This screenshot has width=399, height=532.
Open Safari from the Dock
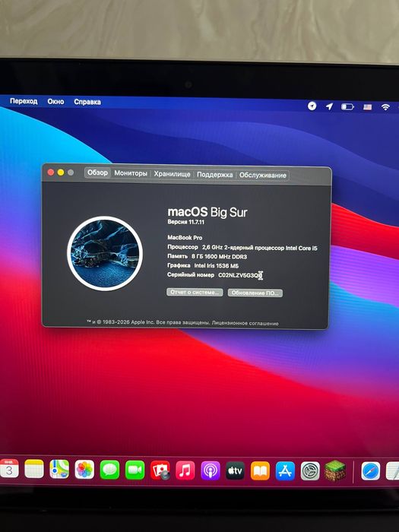tap(371, 471)
